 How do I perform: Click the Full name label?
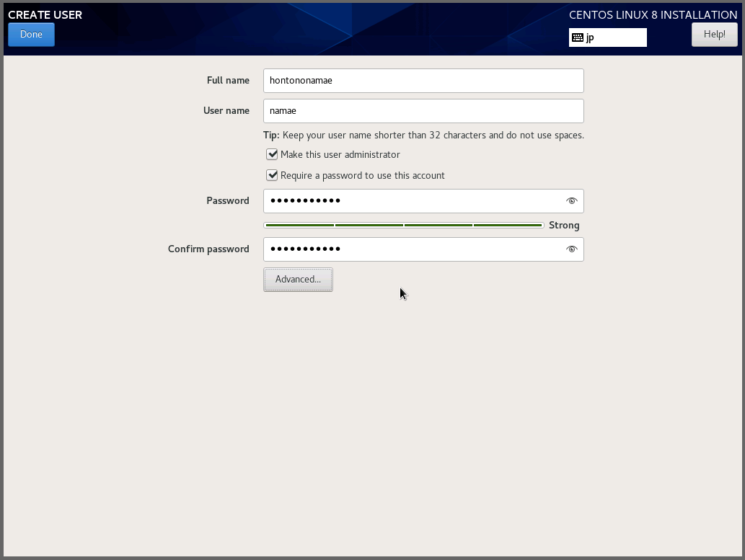point(228,81)
